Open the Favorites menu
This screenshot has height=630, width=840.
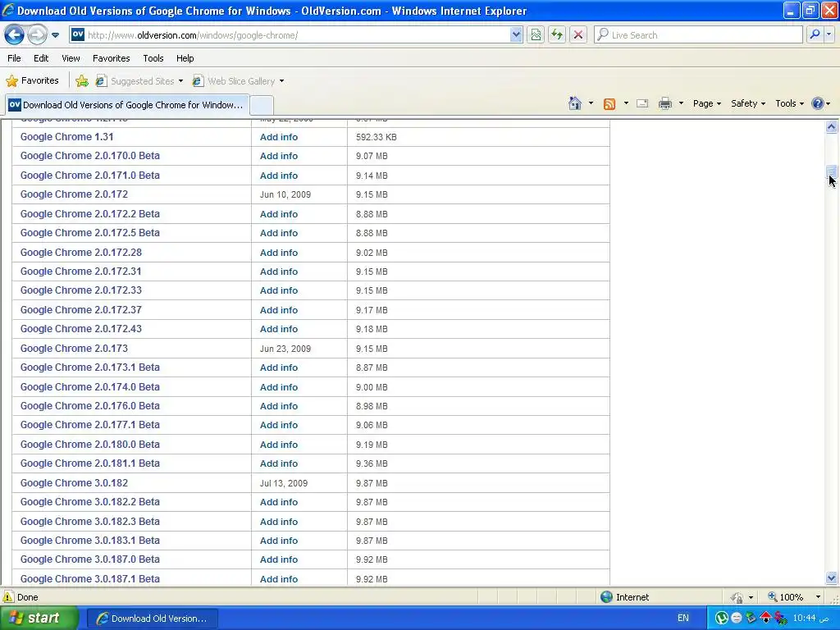coord(111,58)
